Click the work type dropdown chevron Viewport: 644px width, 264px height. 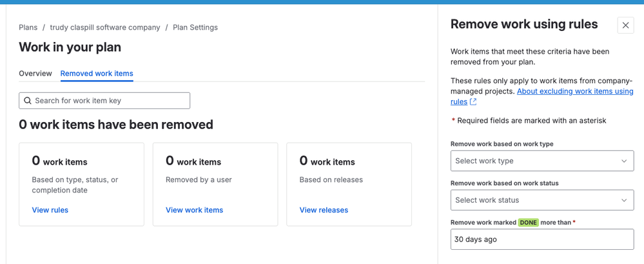pyautogui.click(x=623, y=161)
